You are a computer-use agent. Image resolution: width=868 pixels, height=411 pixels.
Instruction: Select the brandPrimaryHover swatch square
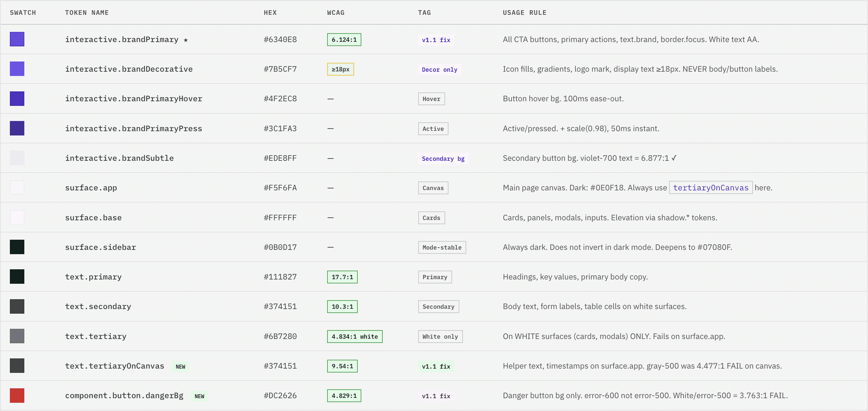[17, 99]
